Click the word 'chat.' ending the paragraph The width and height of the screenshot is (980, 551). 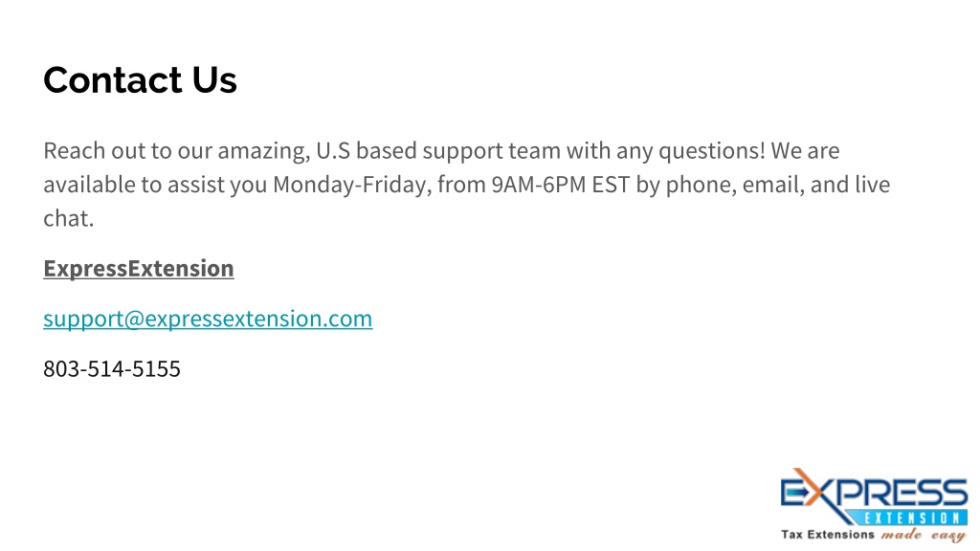pyautogui.click(x=68, y=219)
